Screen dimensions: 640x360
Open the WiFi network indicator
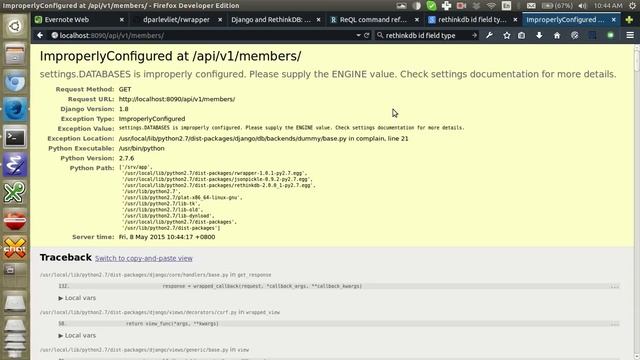[491, 6]
